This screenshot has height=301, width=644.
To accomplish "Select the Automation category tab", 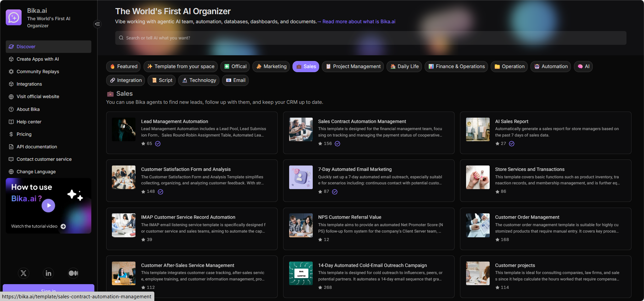I will (x=550, y=66).
